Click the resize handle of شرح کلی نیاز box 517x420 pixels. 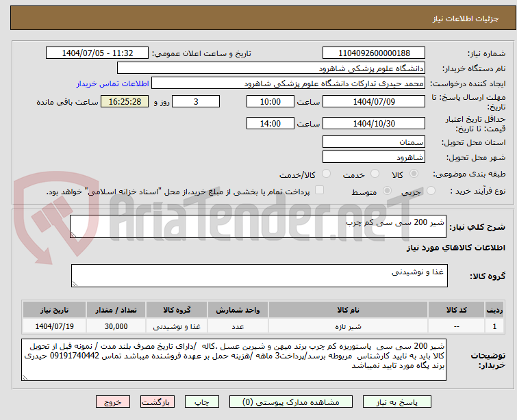(73, 235)
